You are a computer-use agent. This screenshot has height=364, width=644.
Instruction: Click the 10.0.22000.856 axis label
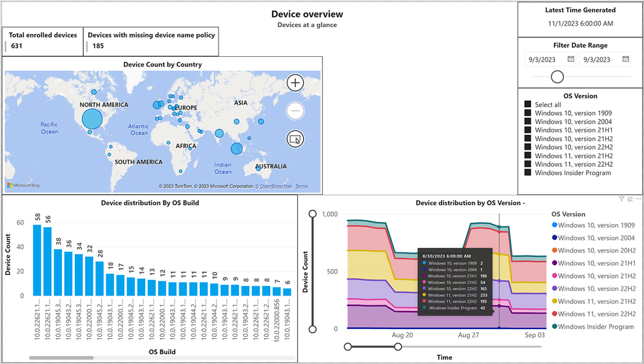pyautogui.click(x=277, y=319)
